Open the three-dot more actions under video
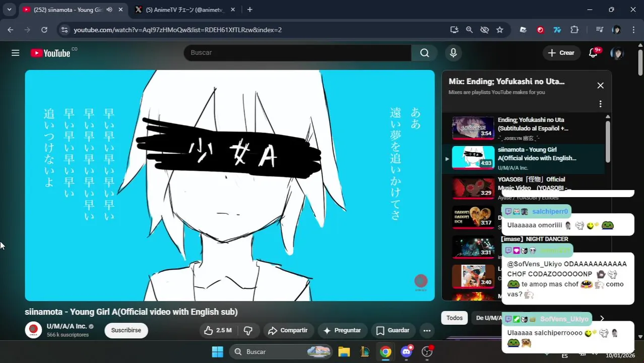Screen dimensions: 644x363 click(427, 330)
